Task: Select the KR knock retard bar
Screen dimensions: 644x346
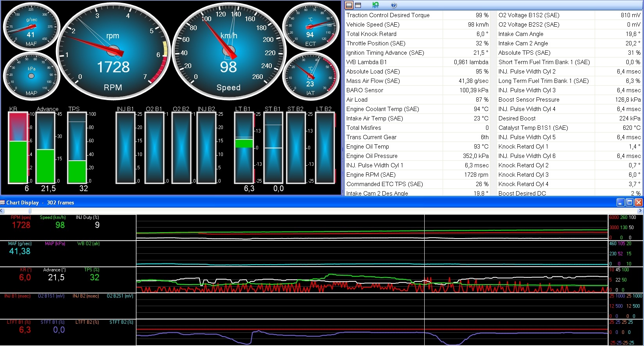Action: coord(18,148)
